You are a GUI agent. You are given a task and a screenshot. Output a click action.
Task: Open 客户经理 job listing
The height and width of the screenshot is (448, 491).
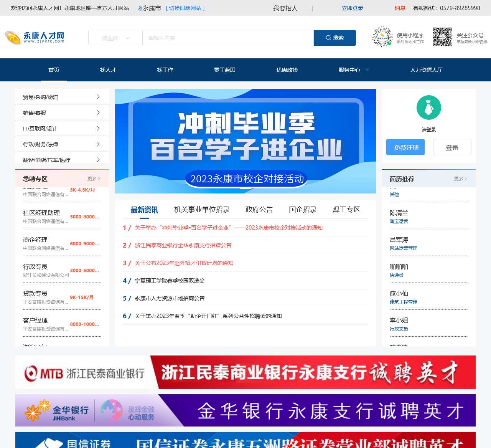click(35, 320)
